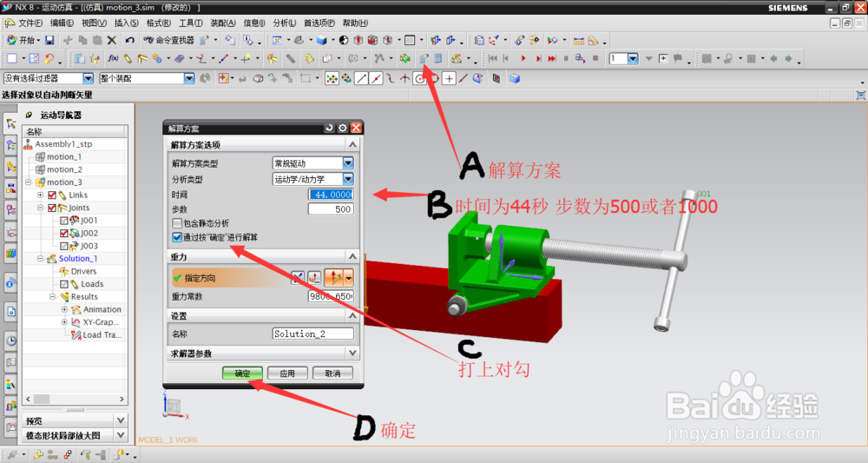Image resolution: width=868 pixels, height=463 pixels.
Task: Click the Gear coupler icon
Action: [157, 58]
